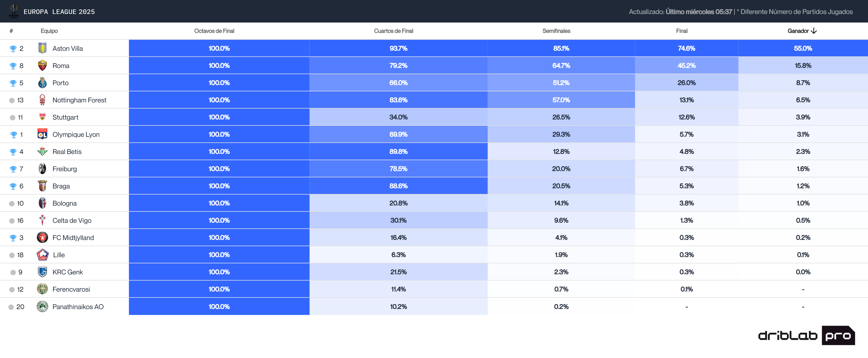Toggle sort arrow on Ganador column
This screenshot has width=868, height=358.
click(814, 31)
